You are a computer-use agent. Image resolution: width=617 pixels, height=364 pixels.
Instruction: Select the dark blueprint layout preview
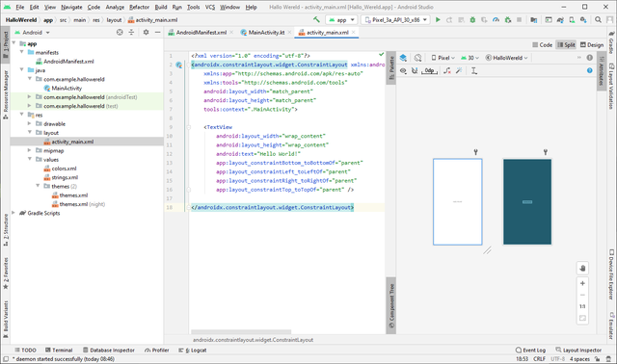(x=527, y=201)
